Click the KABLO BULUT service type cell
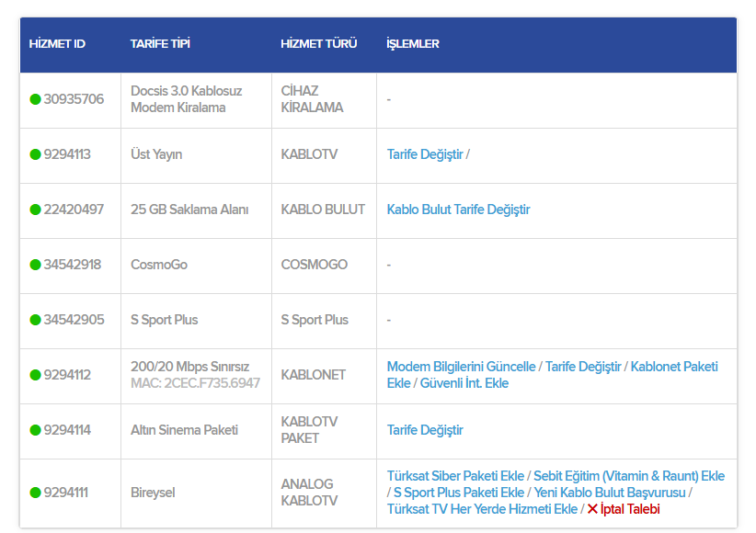756x533 pixels. (x=323, y=210)
